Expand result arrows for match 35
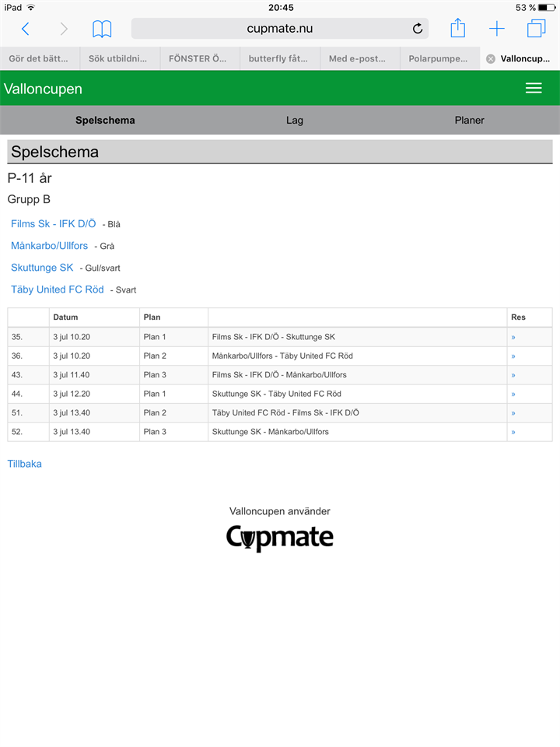The width and height of the screenshot is (560, 747). point(513,337)
